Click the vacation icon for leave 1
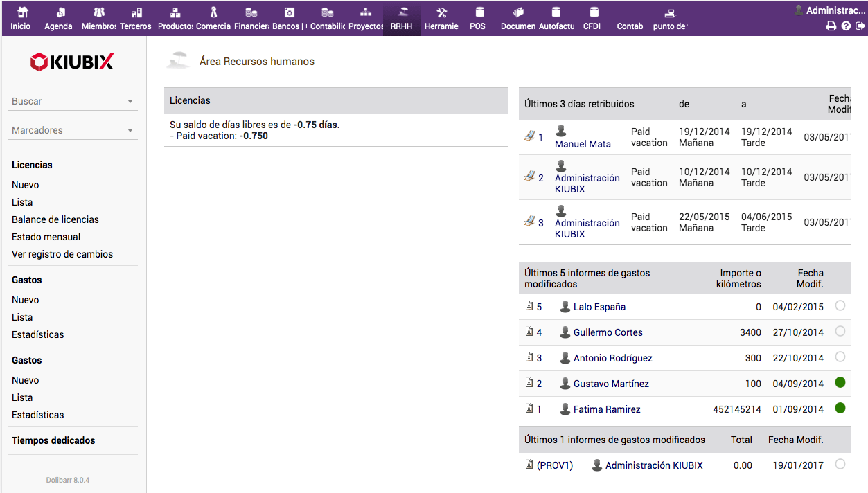Screen dimensions: 868x493 tap(529, 136)
